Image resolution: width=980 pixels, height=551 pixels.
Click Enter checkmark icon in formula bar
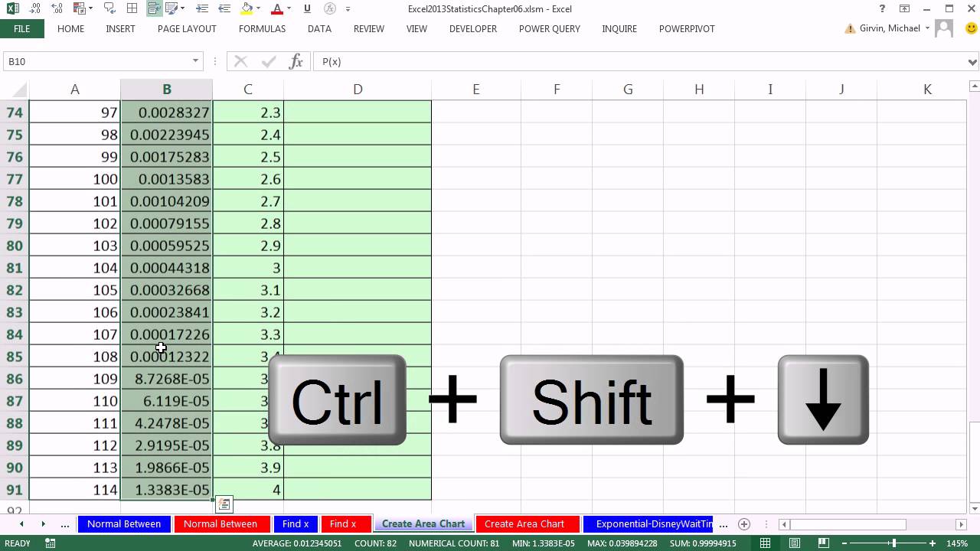pyautogui.click(x=268, y=61)
